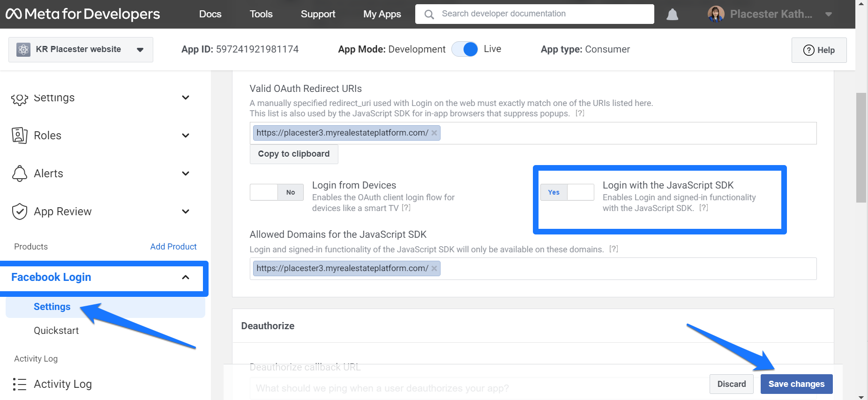Click the KR Placester app gear icon
This screenshot has height=400, width=868.
[x=23, y=49]
